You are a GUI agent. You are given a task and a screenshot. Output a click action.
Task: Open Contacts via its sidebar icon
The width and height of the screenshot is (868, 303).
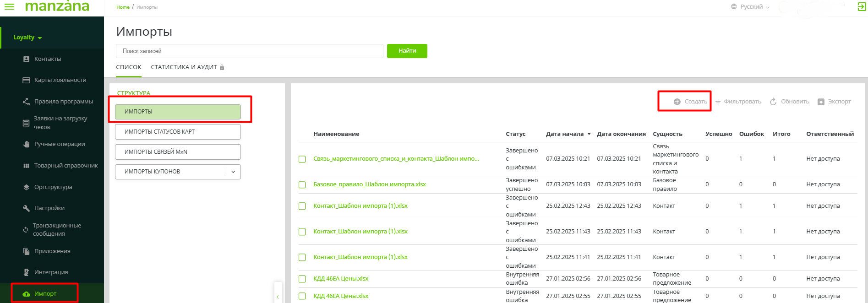(x=26, y=59)
